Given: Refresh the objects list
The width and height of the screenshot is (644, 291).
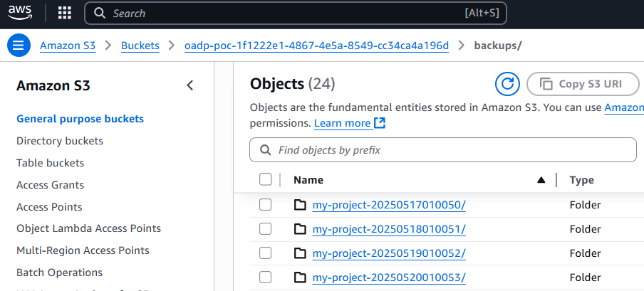Looking at the screenshot, I should point(507,84).
